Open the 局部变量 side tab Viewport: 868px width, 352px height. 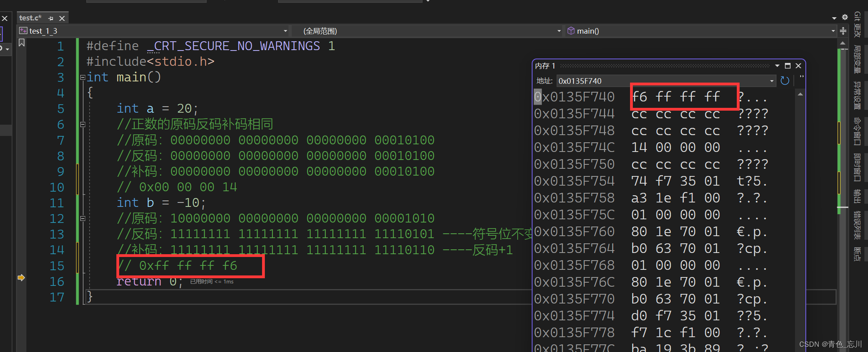tap(858, 59)
